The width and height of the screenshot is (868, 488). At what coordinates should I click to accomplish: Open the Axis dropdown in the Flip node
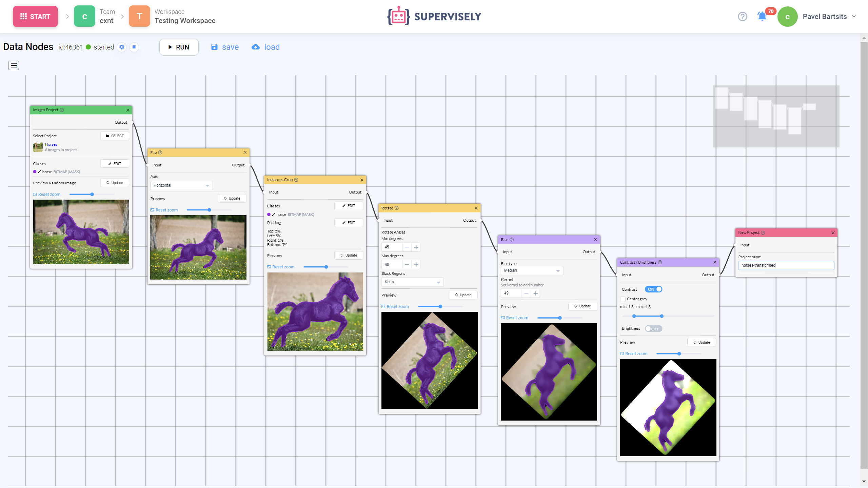coord(181,185)
